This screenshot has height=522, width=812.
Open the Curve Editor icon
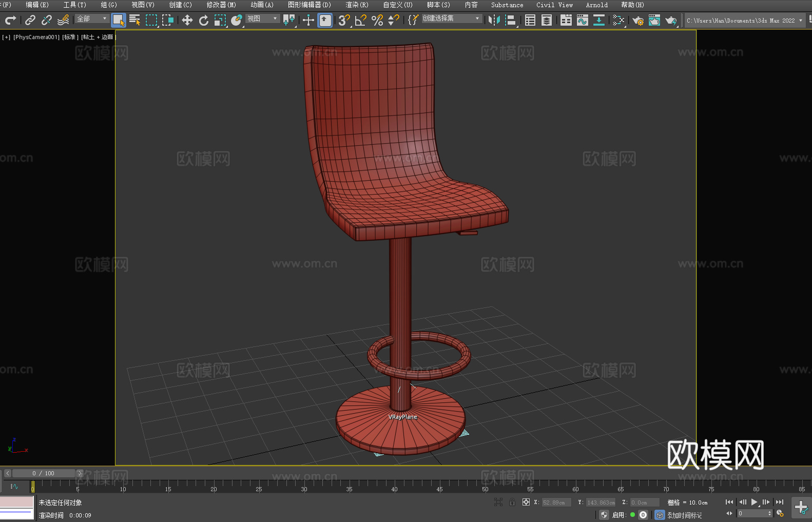click(x=583, y=20)
